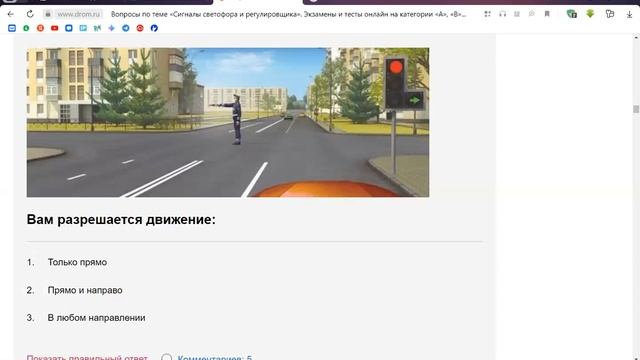The image size is (640, 360).
Task: Go back to the previous page
Action: [11, 14]
